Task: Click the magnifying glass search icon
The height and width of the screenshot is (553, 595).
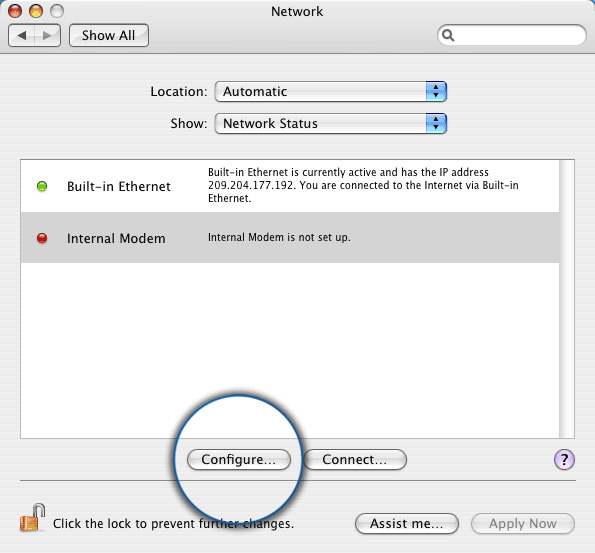Action: tap(448, 35)
